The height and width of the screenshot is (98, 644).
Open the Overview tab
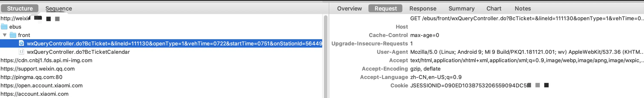pos(349,8)
